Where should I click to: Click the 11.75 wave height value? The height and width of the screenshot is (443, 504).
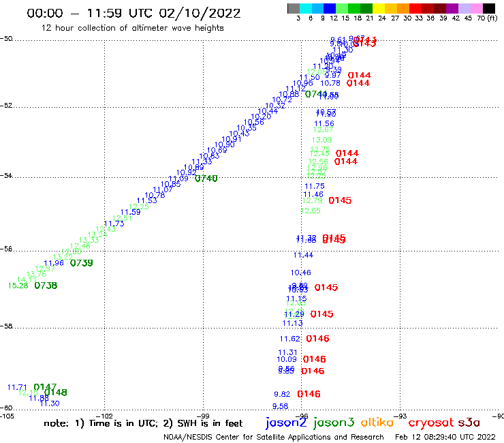point(315,186)
